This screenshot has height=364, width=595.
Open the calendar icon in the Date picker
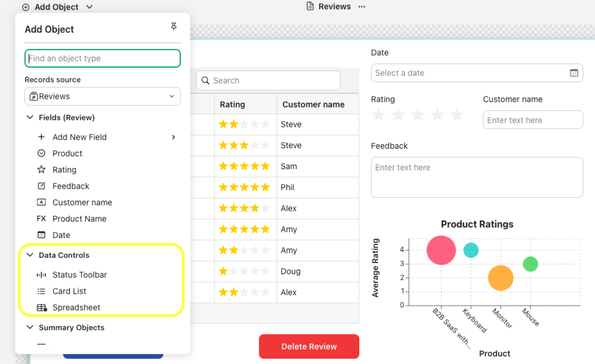[x=575, y=73]
